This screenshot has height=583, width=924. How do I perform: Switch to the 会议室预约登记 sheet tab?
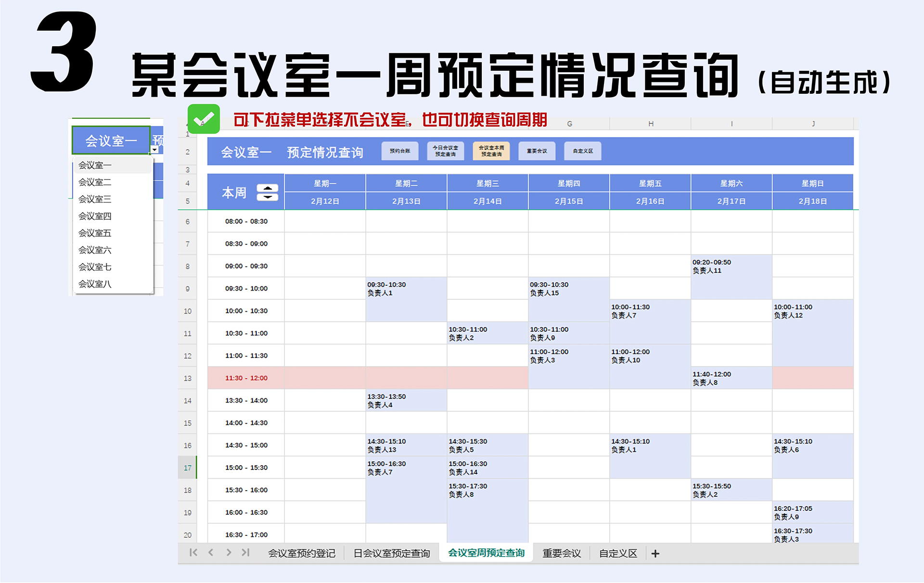coord(302,554)
